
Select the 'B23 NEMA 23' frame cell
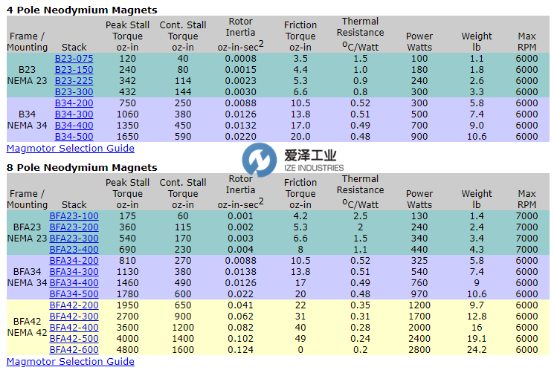[27, 75]
